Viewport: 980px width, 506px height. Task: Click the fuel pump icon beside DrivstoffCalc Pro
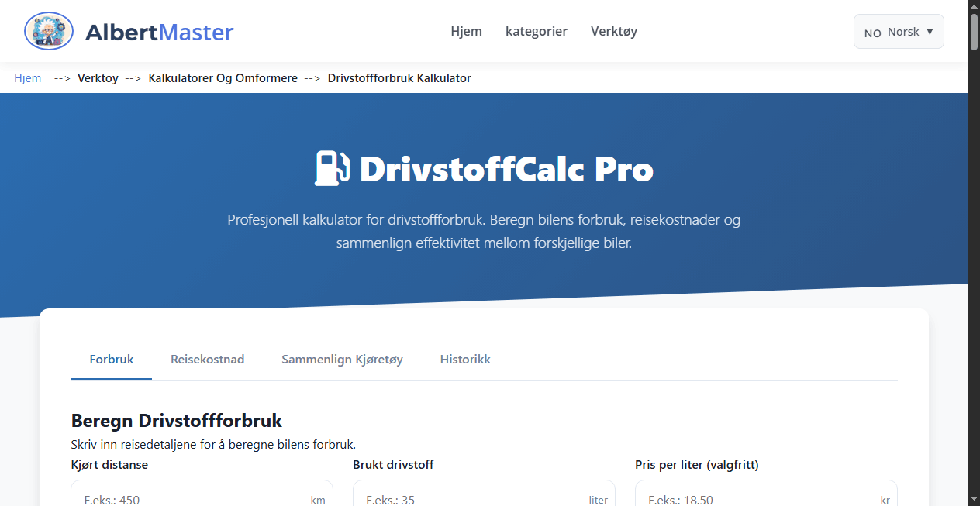click(x=332, y=167)
